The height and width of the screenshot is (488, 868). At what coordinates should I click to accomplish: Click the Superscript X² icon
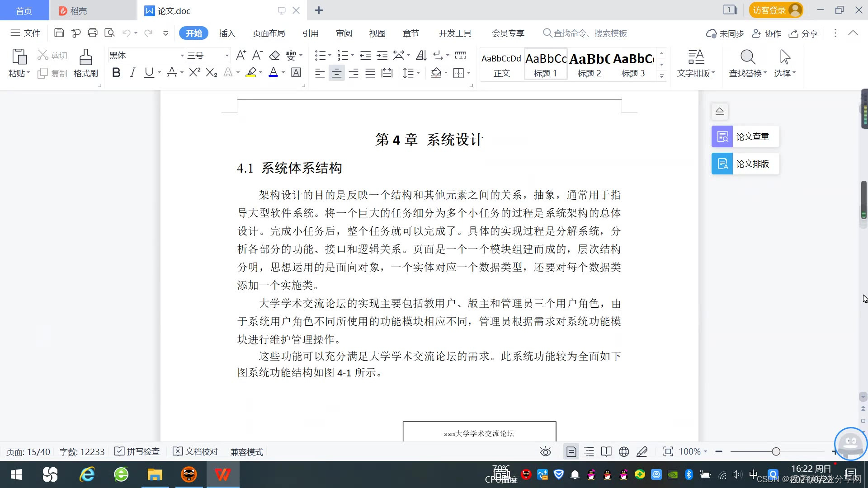tap(194, 72)
